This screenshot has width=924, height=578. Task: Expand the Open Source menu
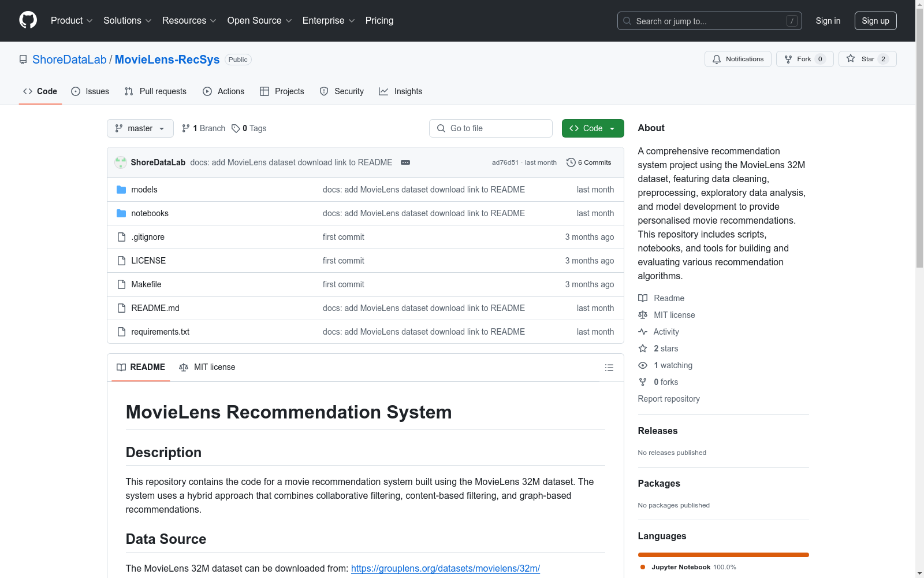tap(260, 20)
